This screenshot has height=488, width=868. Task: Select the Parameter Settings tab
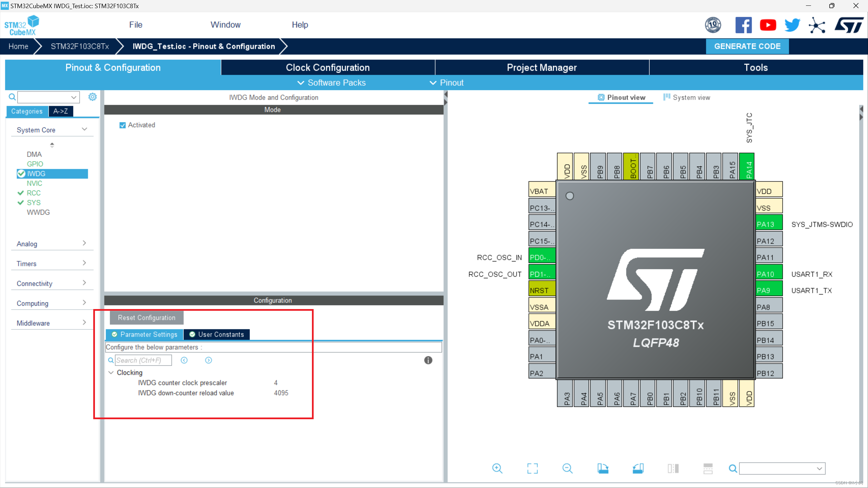145,334
